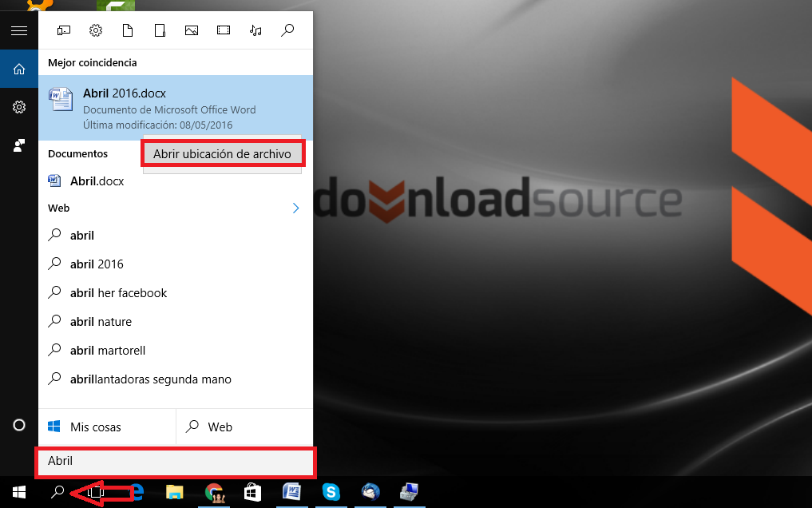Focus the search box containing Abril
This screenshot has width=812, height=508.
click(176, 462)
